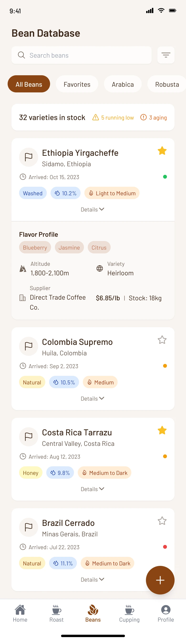Open the filter options icon
This screenshot has height=644, width=186.
tap(166, 55)
